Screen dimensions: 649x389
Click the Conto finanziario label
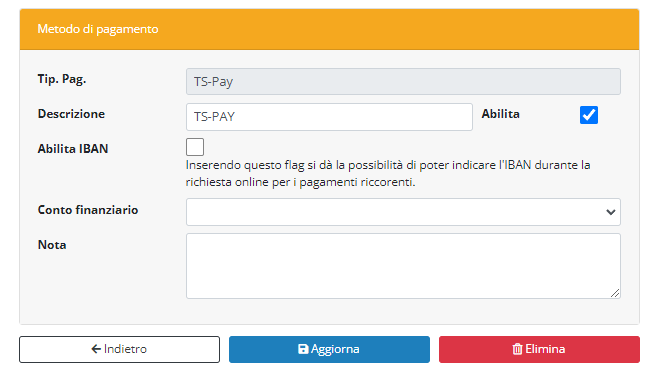[x=88, y=210]
